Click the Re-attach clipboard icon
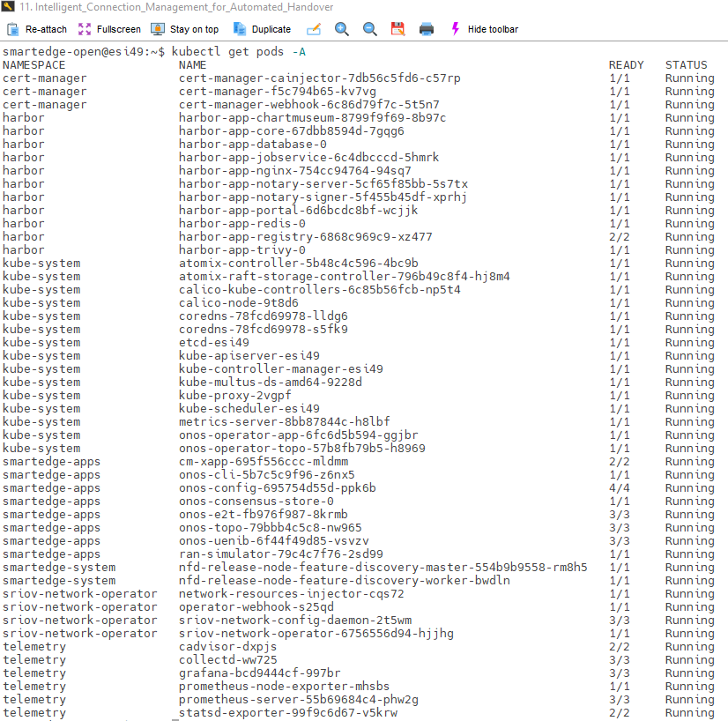The height and width of the screenshot is (721, 728). pos(13,29)
